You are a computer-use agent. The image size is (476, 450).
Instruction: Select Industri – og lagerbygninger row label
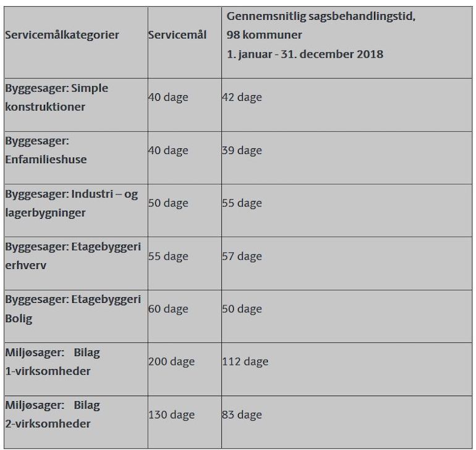71,203
